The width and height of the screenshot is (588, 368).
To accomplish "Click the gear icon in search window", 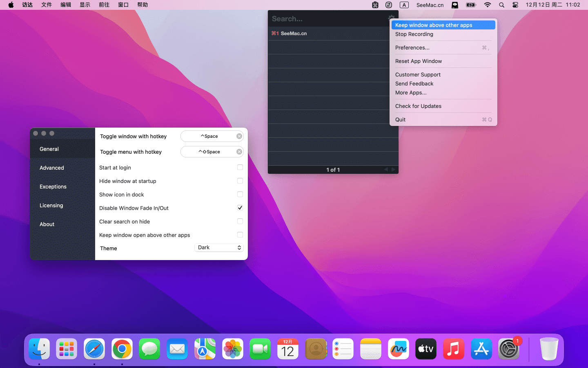I will click(x=391, y=18).
